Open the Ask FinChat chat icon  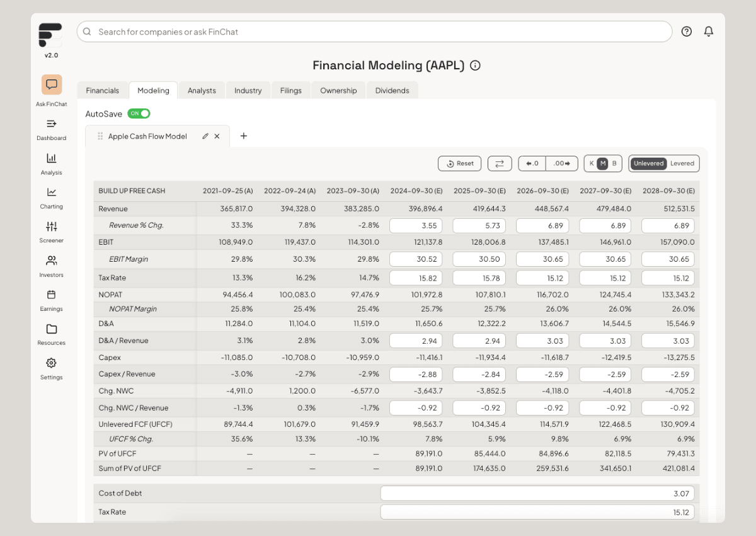tap(52, 84)
